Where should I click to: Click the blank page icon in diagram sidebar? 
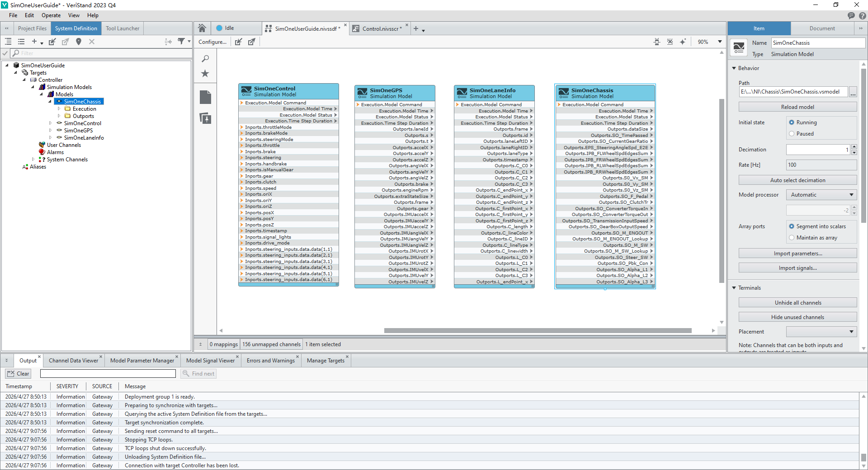(205, 97)
